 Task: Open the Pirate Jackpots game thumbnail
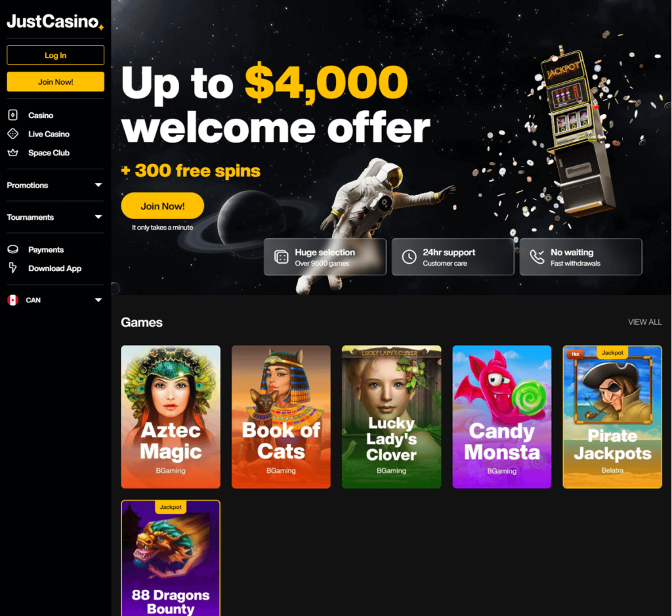click(612, 417)
